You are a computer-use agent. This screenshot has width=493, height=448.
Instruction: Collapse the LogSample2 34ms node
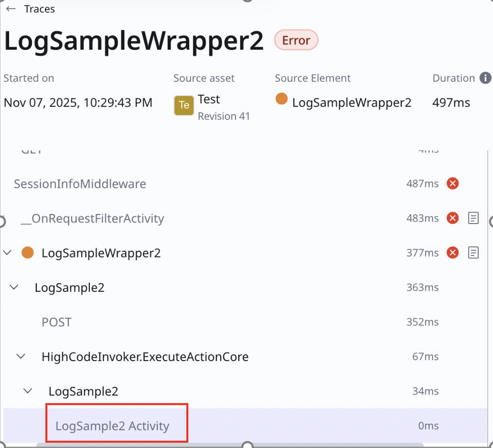tap(28, 391)
